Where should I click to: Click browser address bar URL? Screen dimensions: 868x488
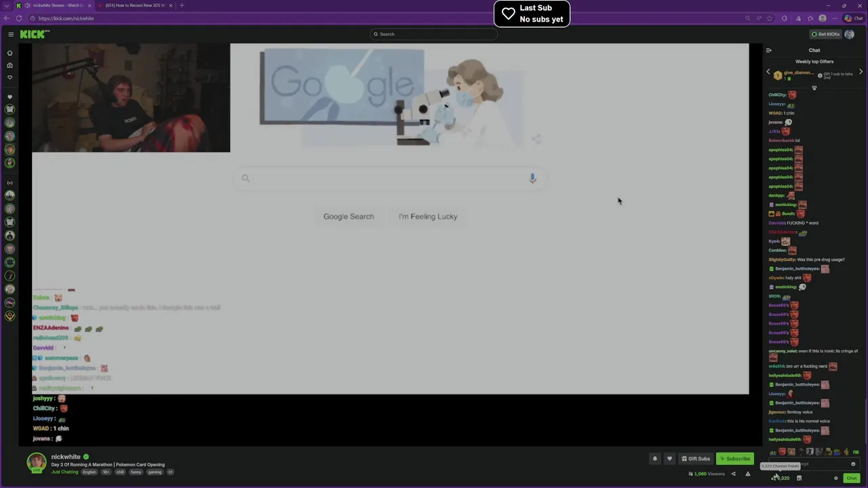click(x=66, y=18)
